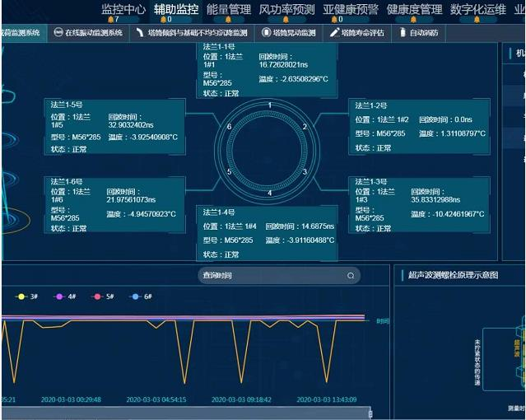Toggle the 3# yellow legend series

27,296
